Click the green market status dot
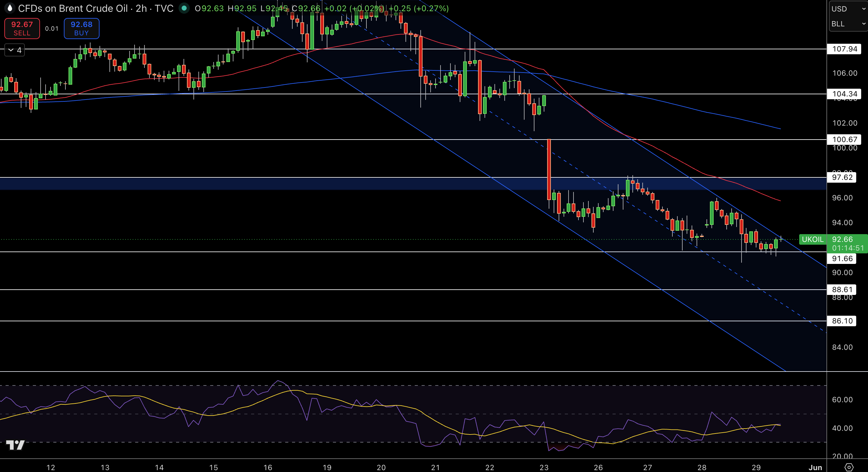868x472 pixels. (x=184, y=8)
